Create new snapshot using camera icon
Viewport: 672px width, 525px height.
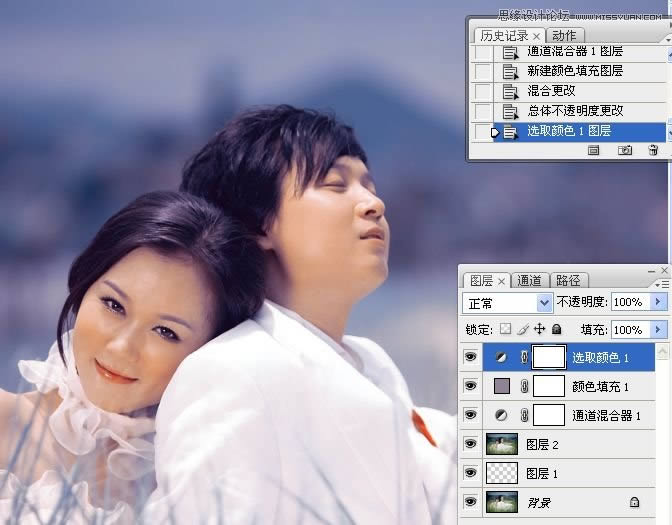coord(624,150)
